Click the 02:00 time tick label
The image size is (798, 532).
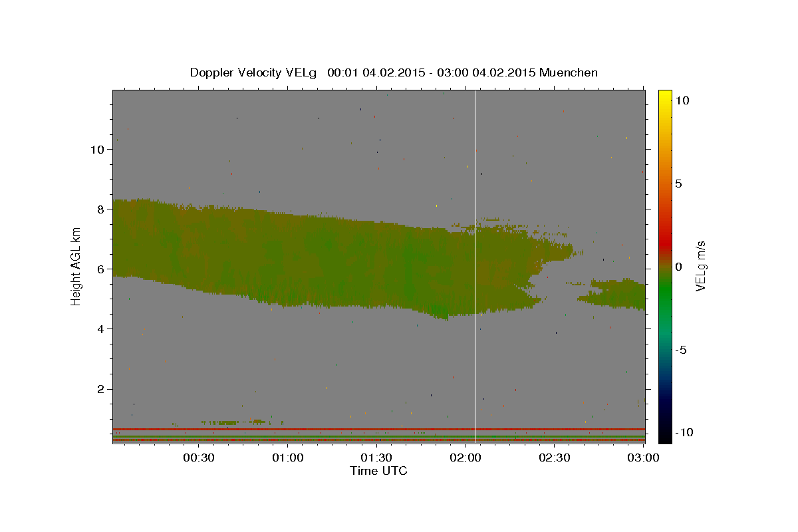tap(465, 458)
